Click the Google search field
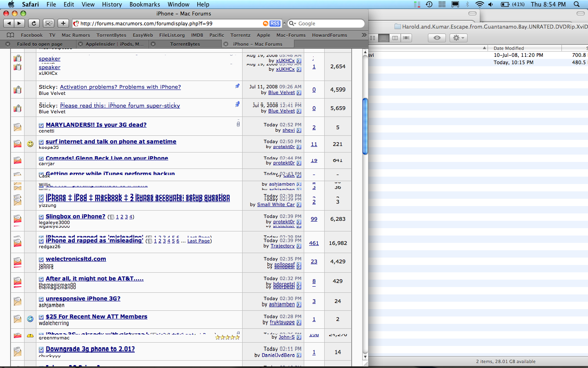 326,24
